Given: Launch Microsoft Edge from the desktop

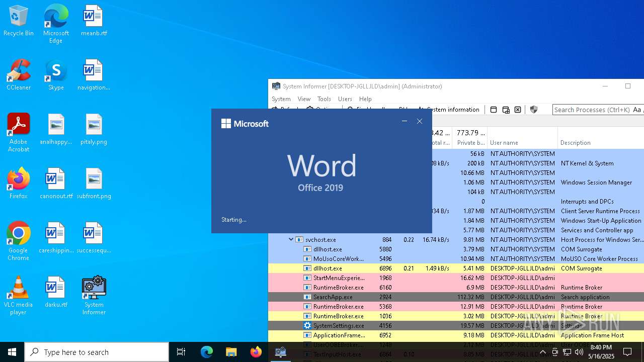Looking at the screenshot, I should [56, 24].
